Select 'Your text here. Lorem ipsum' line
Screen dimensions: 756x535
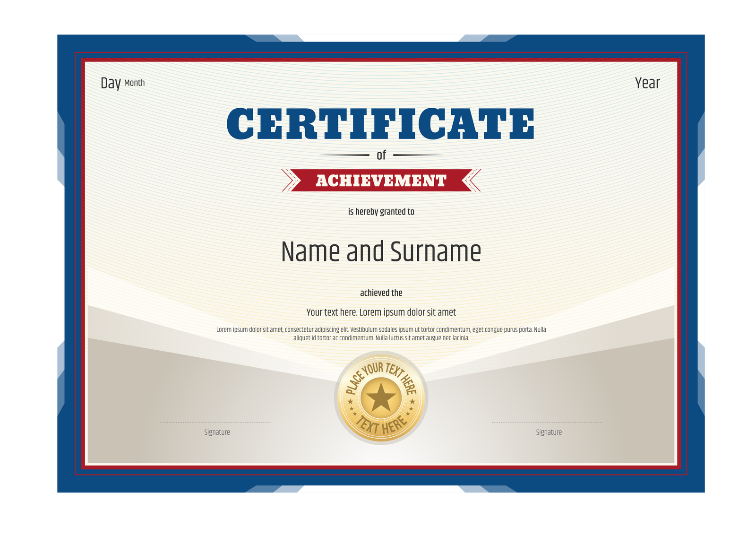pos(381,312)
